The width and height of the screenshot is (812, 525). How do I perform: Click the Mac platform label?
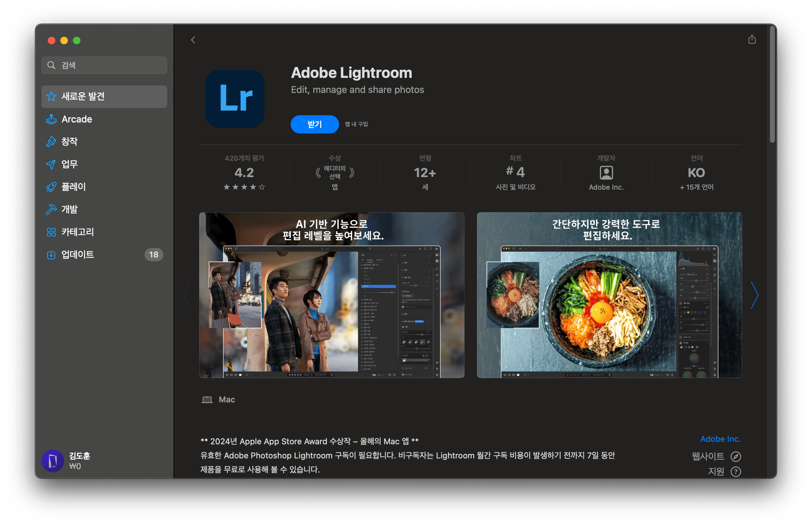coord(227,399)
